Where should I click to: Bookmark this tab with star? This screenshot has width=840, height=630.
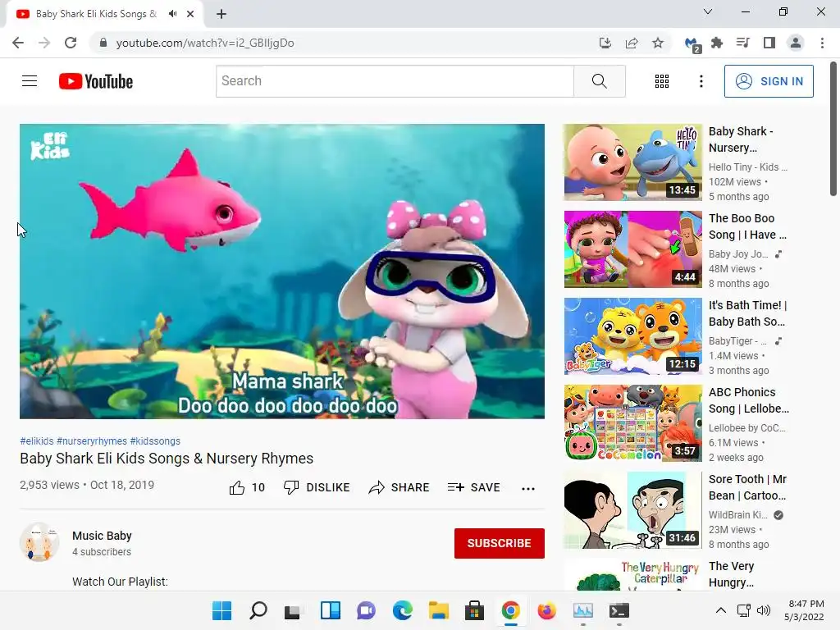[658, 43]
